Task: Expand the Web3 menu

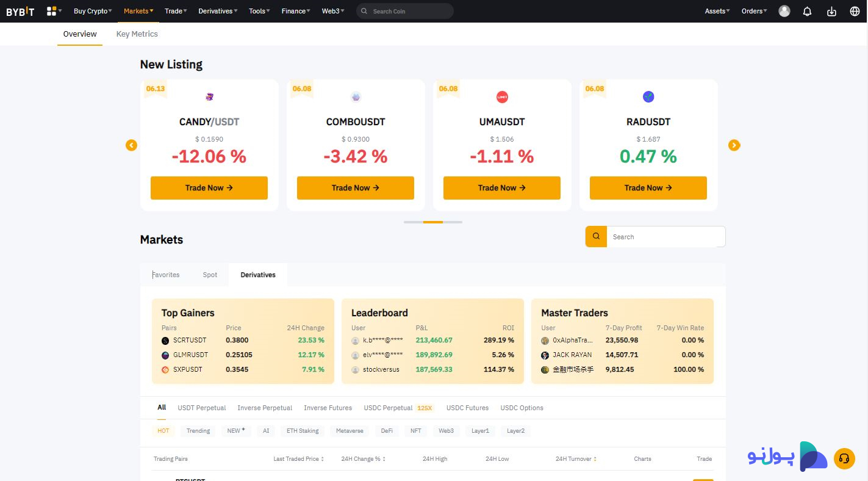Action: [x=333, y=11]
